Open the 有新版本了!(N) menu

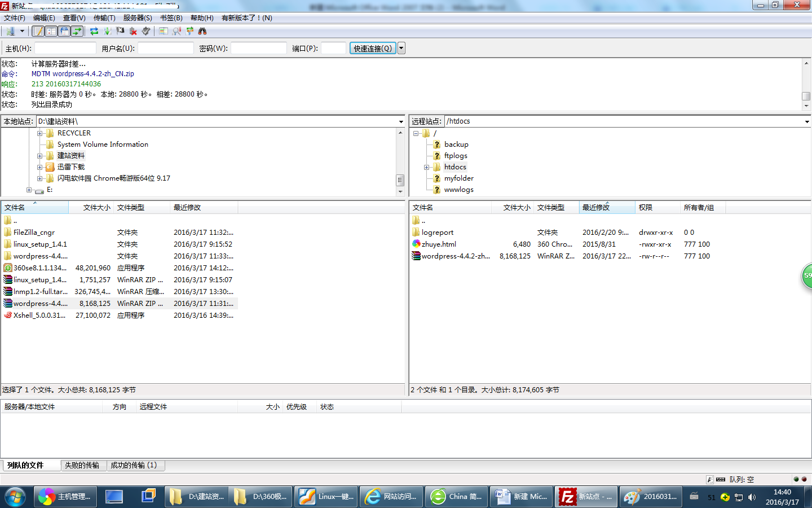[x=247, y=18]
